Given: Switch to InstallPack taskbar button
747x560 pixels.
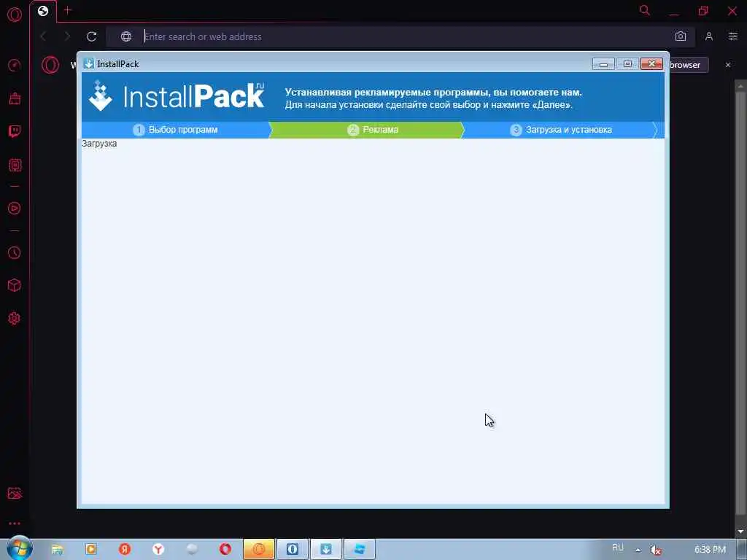Looking at the screenshot, I should pyautogui.click(x=326, y=549).
